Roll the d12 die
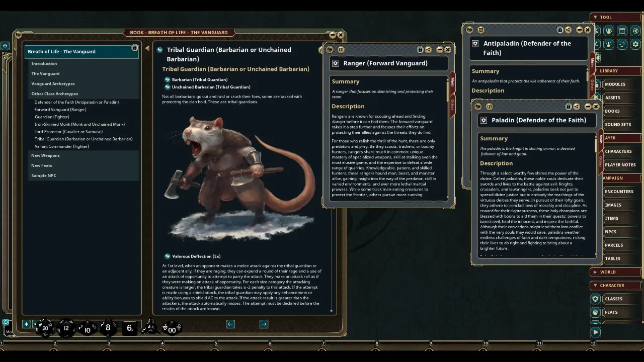Screen dimensions: 644x362 [66, 328]
